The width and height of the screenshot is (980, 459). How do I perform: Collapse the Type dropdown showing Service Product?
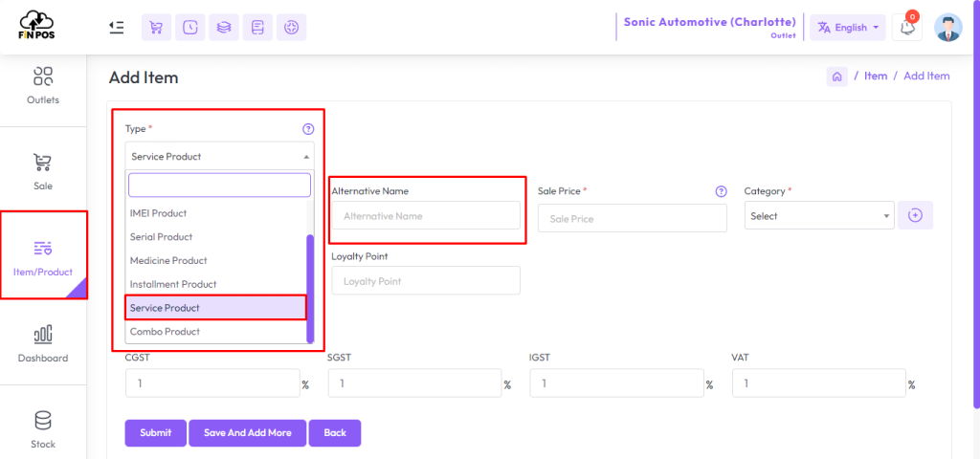[219, 156]
